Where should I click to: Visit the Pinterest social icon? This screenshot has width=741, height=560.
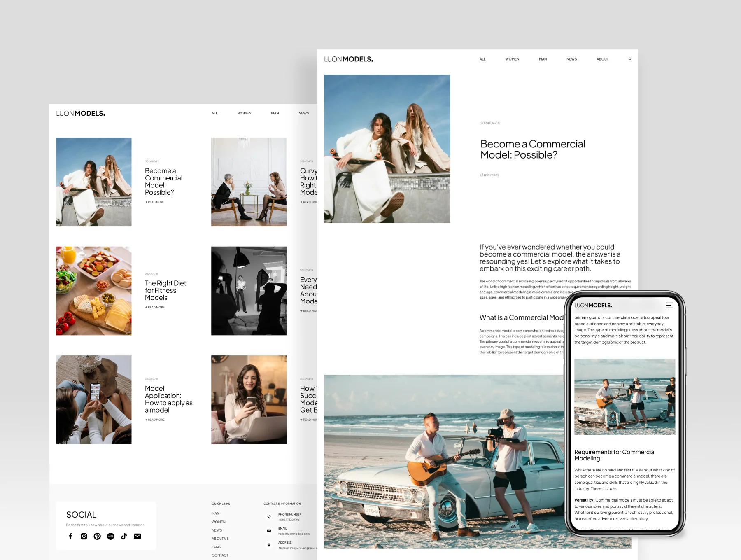click(x=97, y=536)
